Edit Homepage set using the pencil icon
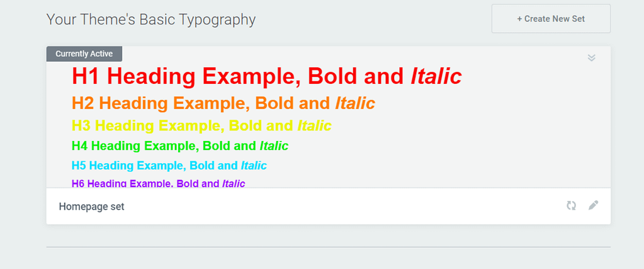The height and width of the screenshot is (269, 644). [593, 205]
